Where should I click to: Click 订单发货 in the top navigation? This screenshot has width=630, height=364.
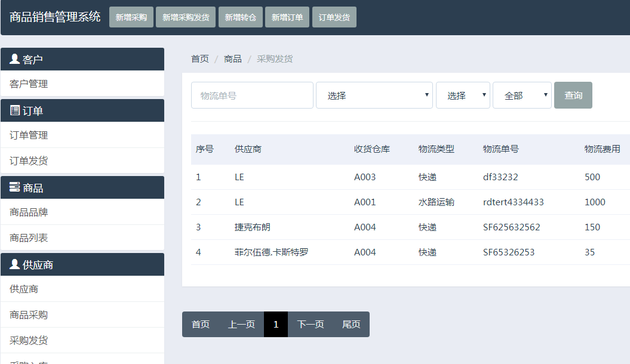tap(334, 17)
